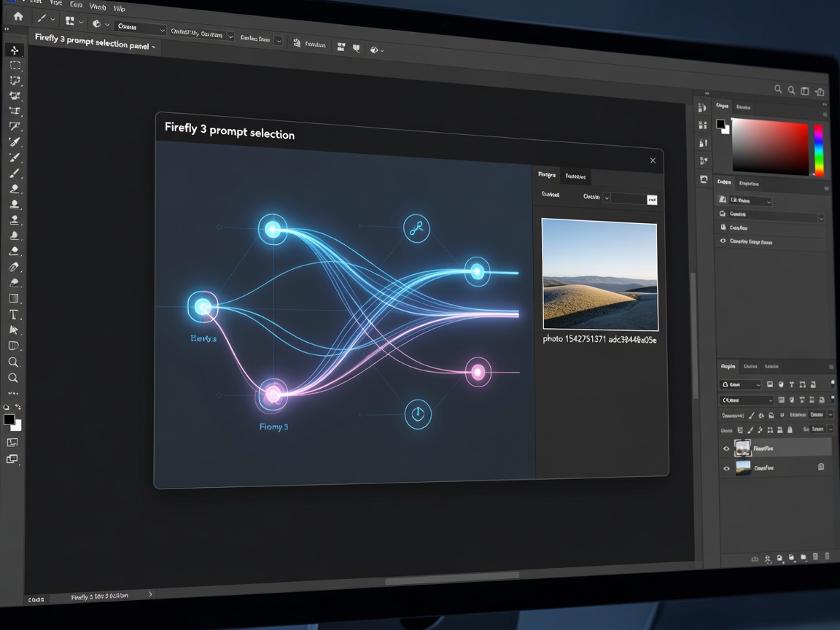This screenshot has width=840, height=630.
Task: Open the topmost collapsed panel icon beside Color
Action: tap(701, 108)
